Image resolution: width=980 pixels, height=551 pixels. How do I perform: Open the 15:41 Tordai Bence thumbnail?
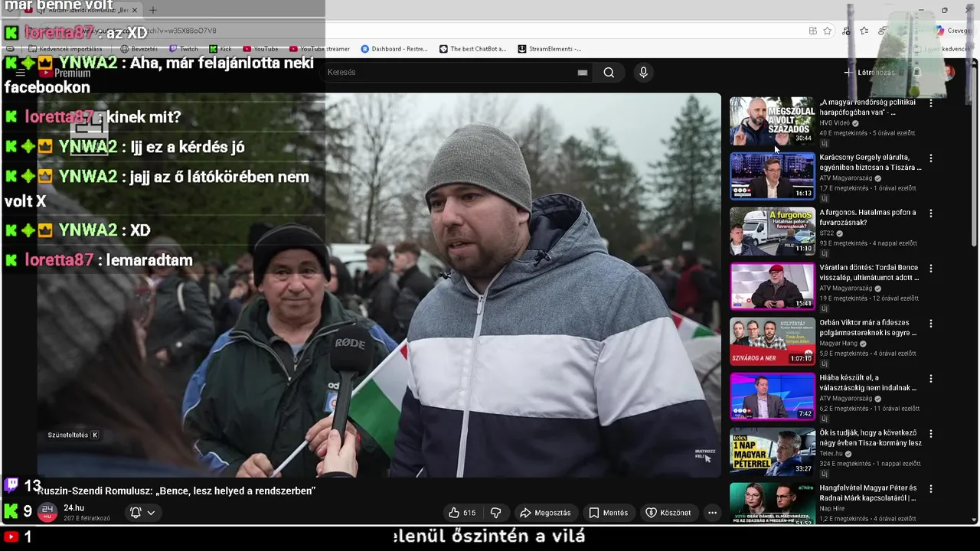(773, 286)
